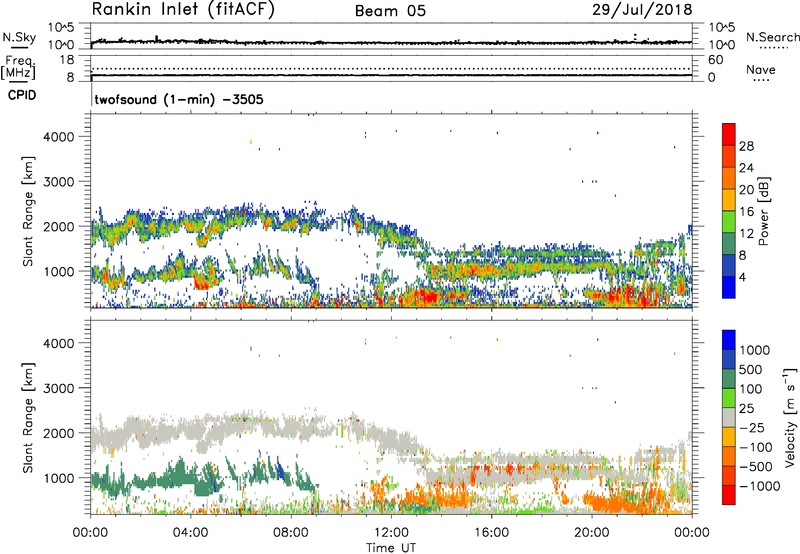Click the "Rankin Inlet (fitACF)" plot title

pyautogui.click(x=183, y=10)
